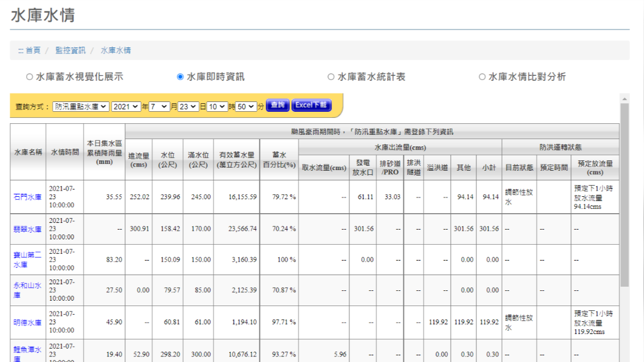Viewport: 644px width, 362px height.
Task: Open 明德水庫 reservoir link
Action: [x=27, y=323]
